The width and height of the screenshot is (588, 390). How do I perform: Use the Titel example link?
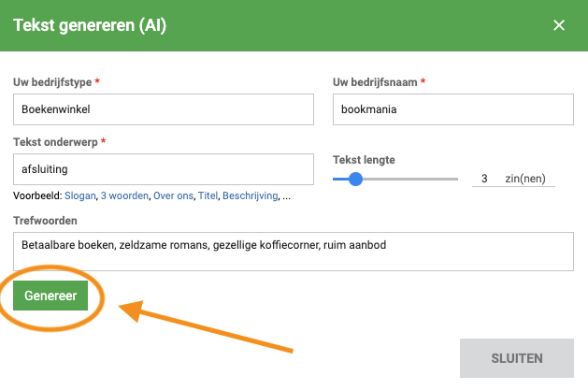(x=208, y=196)
